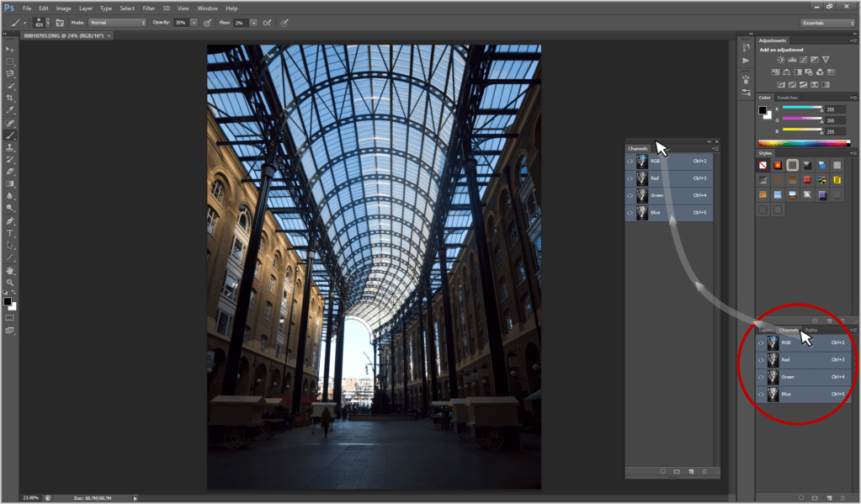Add a Brightness/Contrast adjustment
Image resolution: width=861 pixels, height=504 pixels.
(x=781, y=60)
